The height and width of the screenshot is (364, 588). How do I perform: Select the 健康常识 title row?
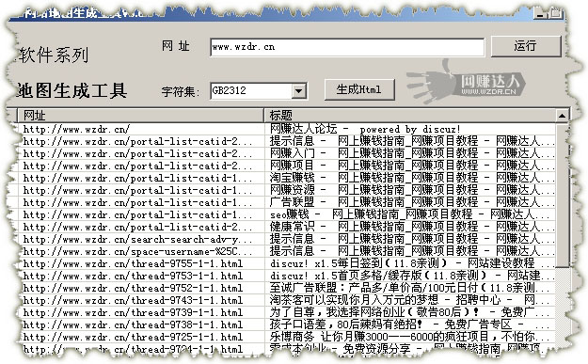[412, 227]
